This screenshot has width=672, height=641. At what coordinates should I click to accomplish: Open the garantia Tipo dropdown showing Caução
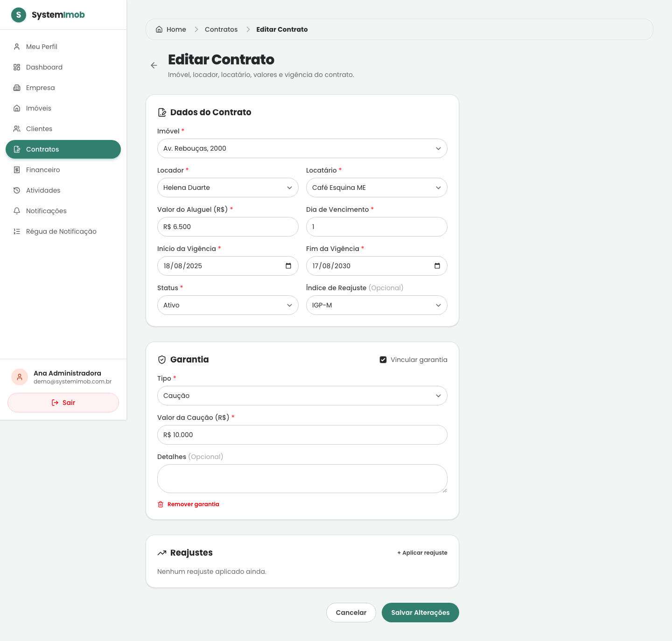click(302, 396)
